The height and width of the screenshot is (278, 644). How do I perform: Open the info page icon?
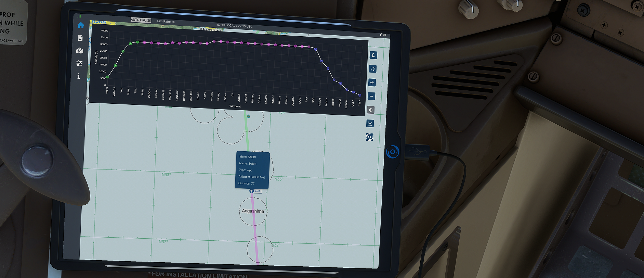pos(79,76)
